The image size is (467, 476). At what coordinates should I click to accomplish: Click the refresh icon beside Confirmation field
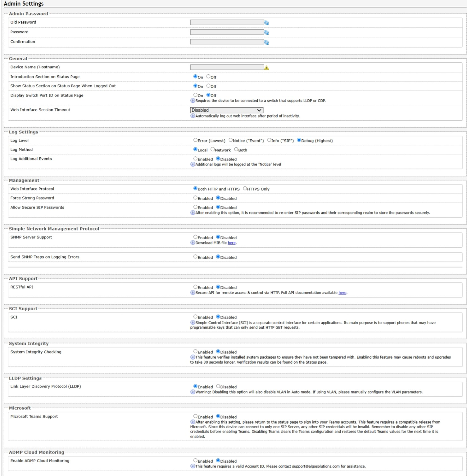(x=266, y=42)
